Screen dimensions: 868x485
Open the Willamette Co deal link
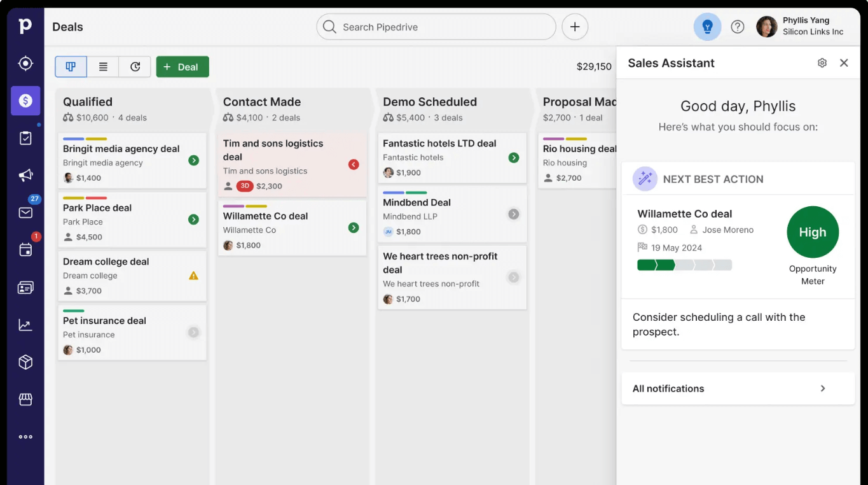[684, 214]
